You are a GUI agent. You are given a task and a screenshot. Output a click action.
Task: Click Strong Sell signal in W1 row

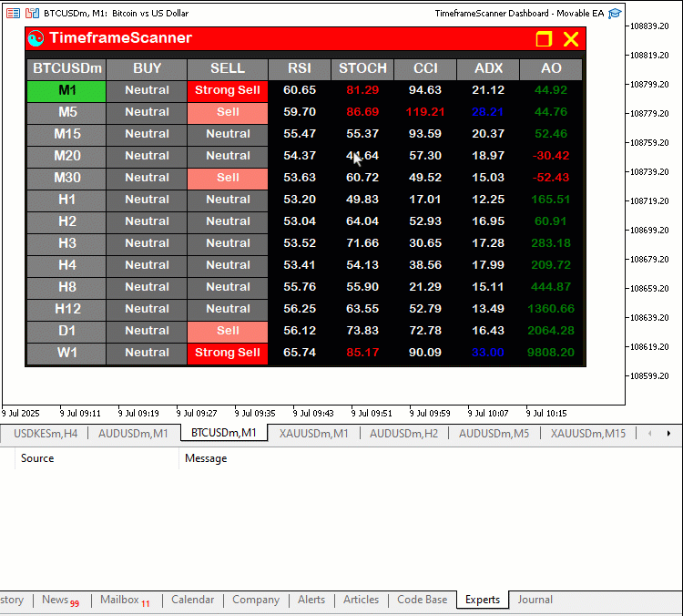tap(228, 354)
